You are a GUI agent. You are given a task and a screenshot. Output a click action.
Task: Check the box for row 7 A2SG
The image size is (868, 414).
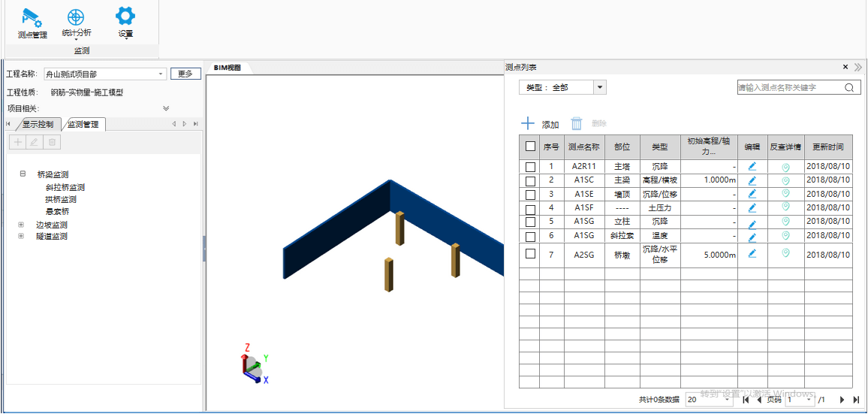pyautogui.click(x=530, y=253)
